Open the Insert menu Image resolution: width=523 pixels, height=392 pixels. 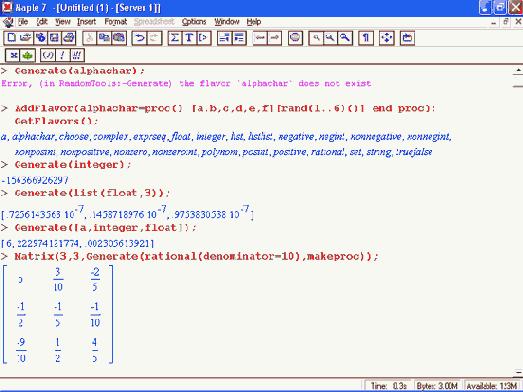pyautogui.click(x=86, y=22)
